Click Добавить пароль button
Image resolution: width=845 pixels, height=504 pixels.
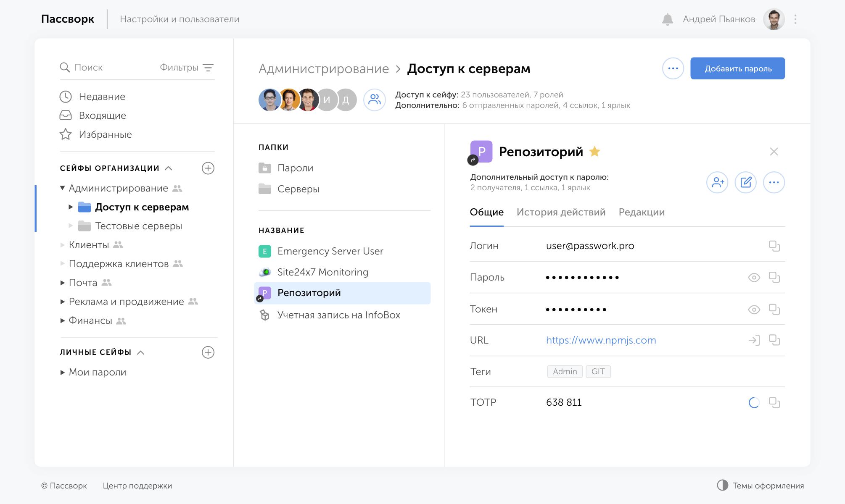point(737,68)
